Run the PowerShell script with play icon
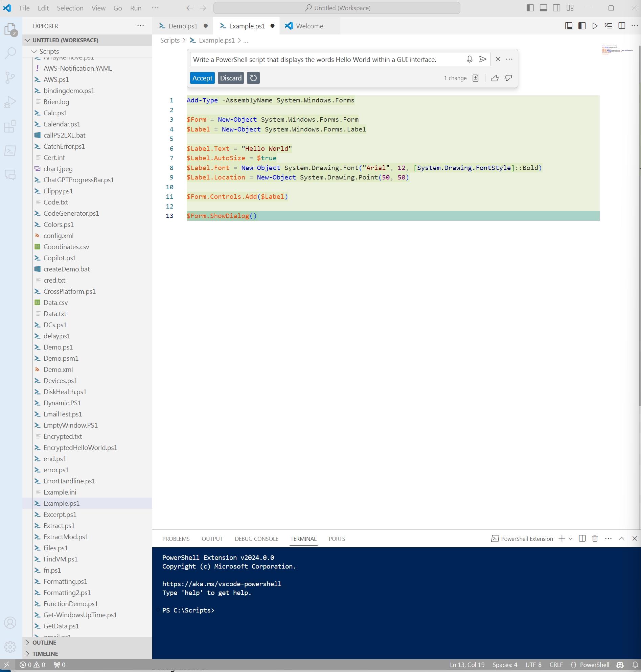This screenshot has width=641, height=672. coord(595,26)
